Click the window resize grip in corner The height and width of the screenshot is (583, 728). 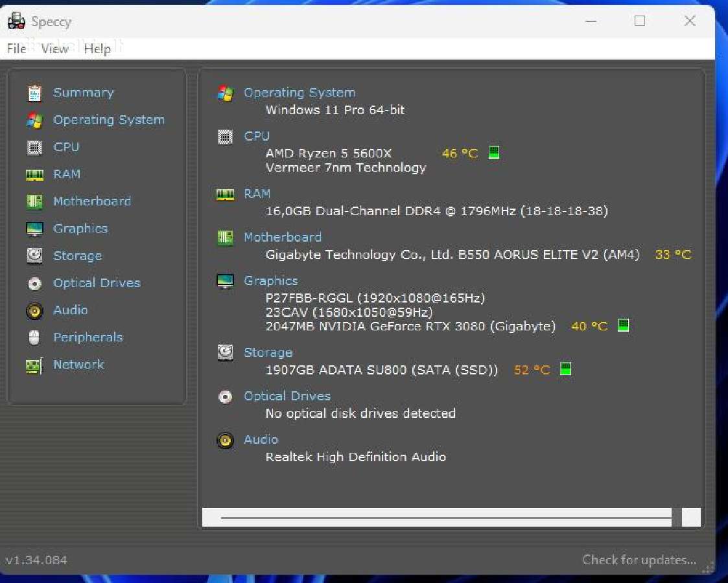point(708,567)
